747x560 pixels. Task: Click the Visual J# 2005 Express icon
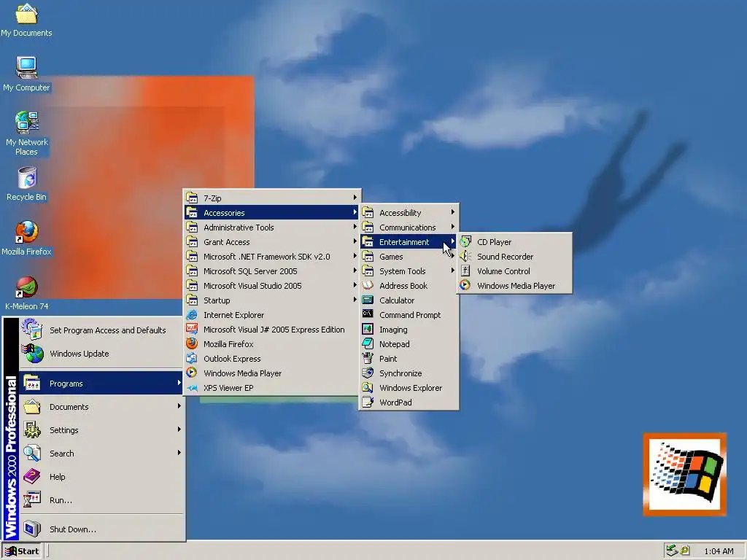(192, 329)
